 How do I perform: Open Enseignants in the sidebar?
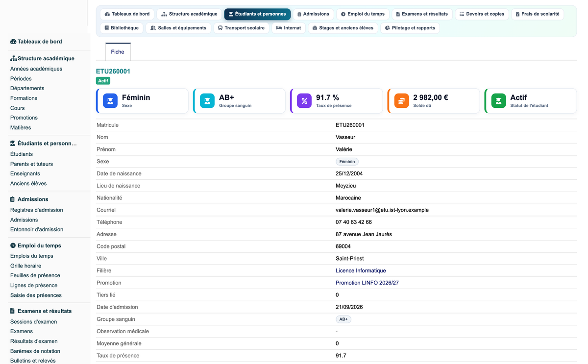(x=25, y=174)
